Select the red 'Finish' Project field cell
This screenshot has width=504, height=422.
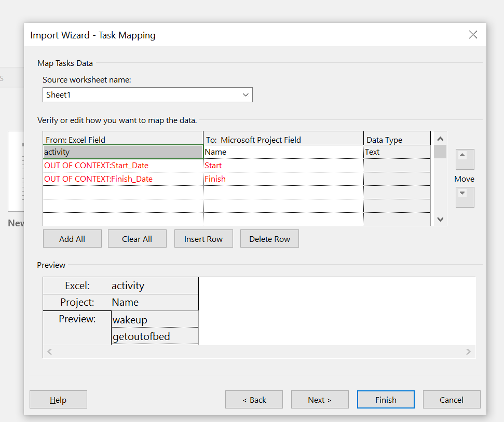(x=283, y=179)
